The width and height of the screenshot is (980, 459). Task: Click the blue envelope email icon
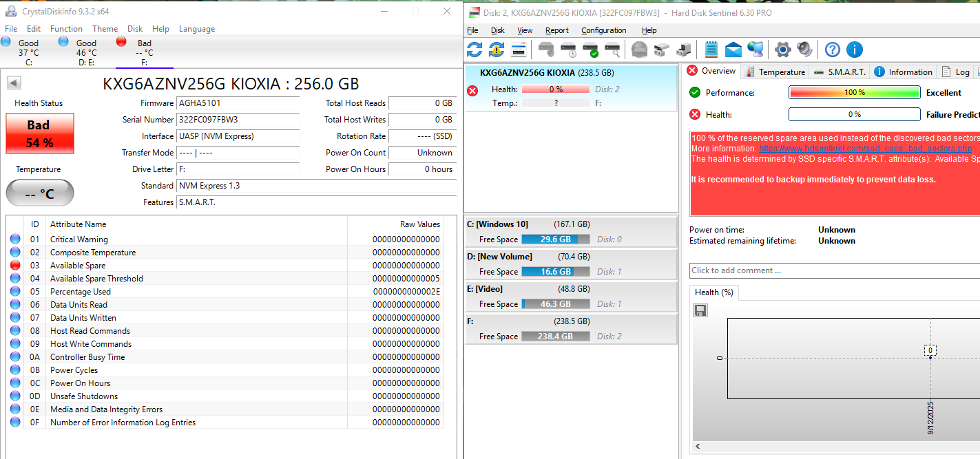pyautogui.click(x=733, y=50)
